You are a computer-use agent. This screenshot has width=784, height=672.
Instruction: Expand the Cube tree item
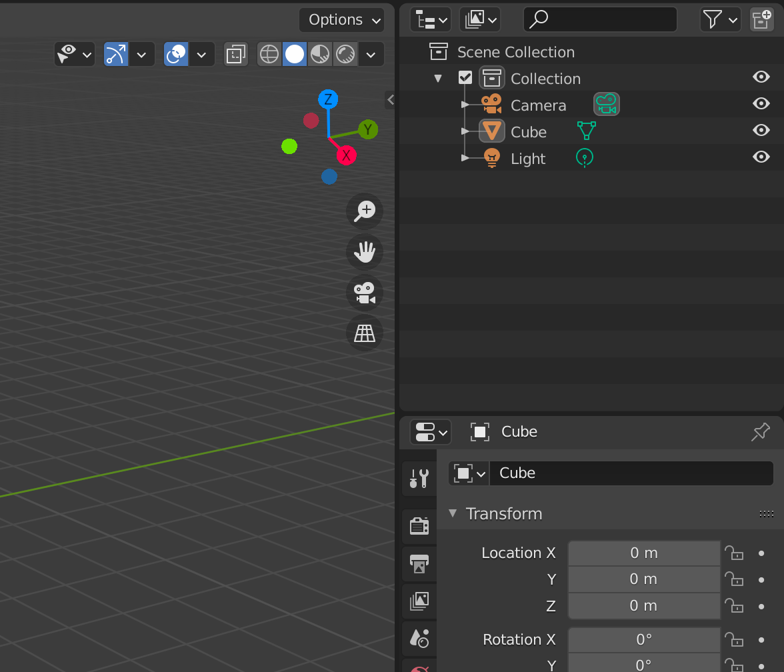(x=465, y=131)
